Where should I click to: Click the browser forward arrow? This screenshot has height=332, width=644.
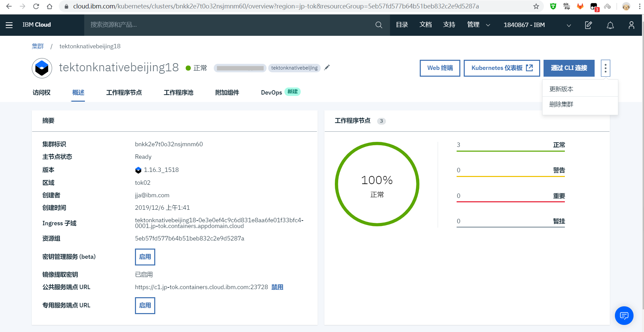[22, 6]
